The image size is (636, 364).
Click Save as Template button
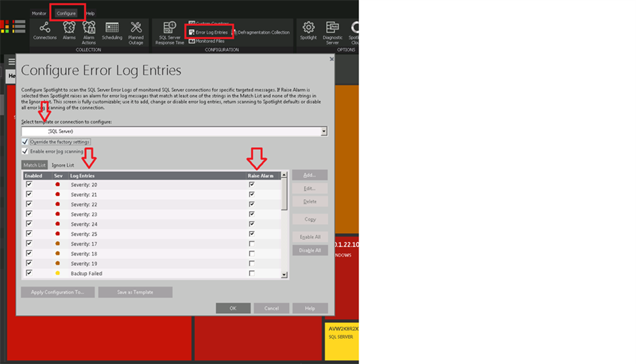(x=135, y=293)
